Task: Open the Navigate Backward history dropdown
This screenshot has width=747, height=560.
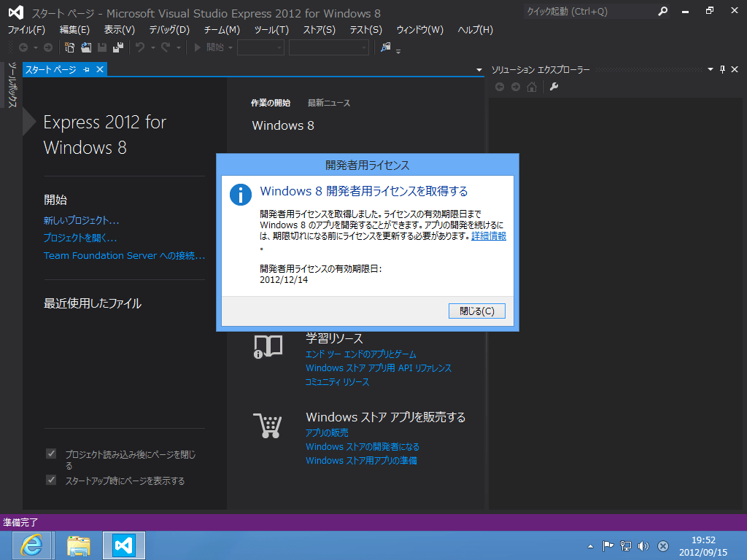Action: 36,47
